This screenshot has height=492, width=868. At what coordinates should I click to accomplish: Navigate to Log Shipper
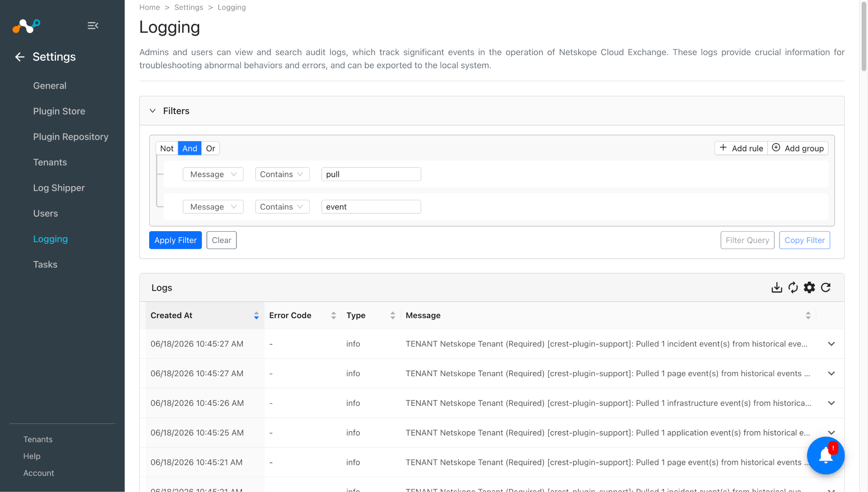coord(59,188)
